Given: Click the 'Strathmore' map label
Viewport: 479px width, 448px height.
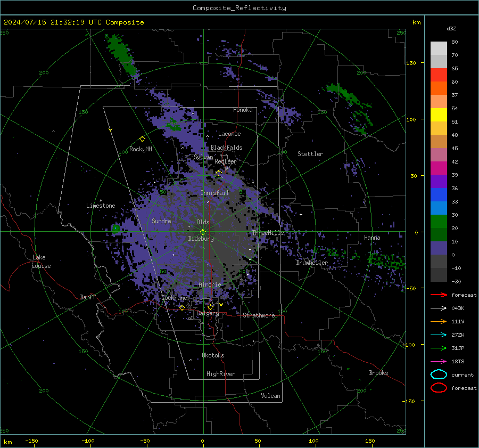Looking at the screenshot, I should 259,315.
